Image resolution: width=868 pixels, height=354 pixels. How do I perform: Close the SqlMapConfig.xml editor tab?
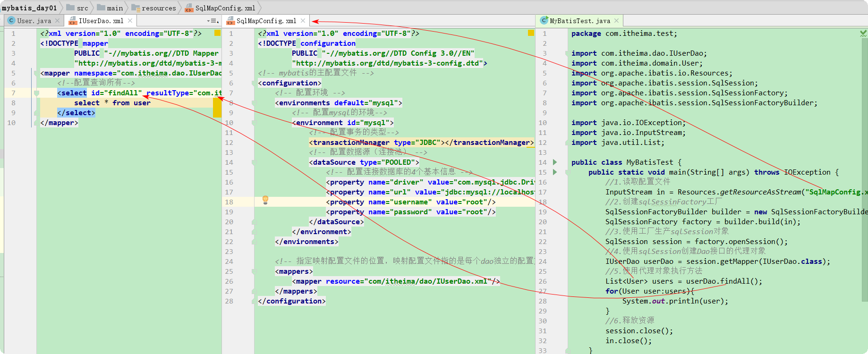click(303, 21)
